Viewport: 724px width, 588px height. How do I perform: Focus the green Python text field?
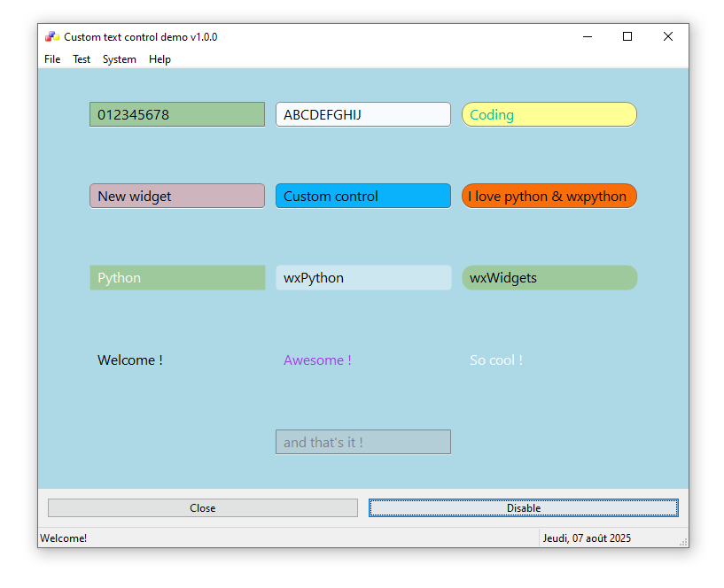pos(177,277)
